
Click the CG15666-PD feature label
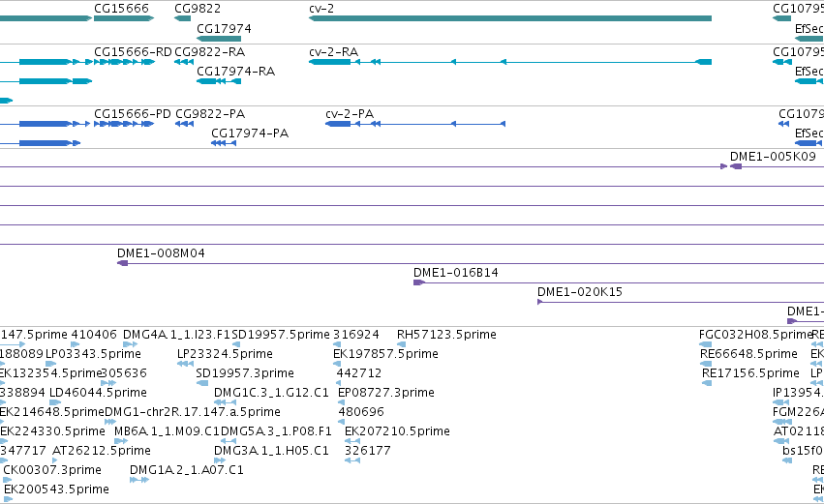point(133,114)
